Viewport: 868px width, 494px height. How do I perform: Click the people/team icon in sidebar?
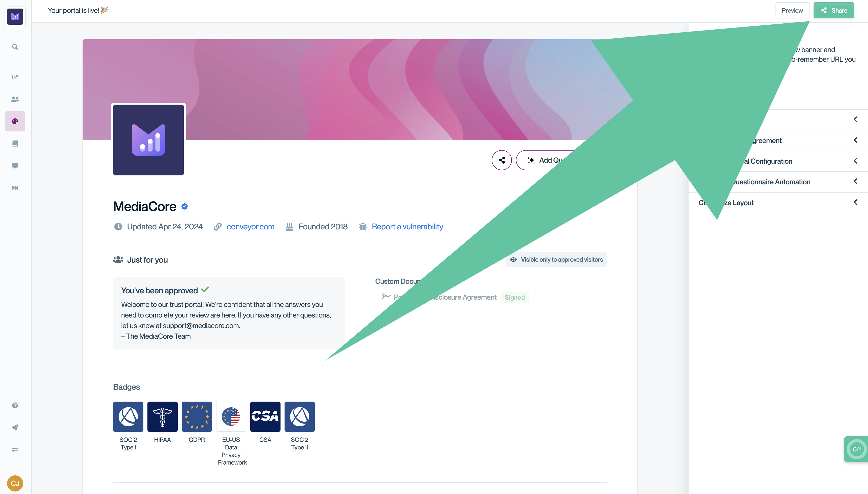(16, 99)
